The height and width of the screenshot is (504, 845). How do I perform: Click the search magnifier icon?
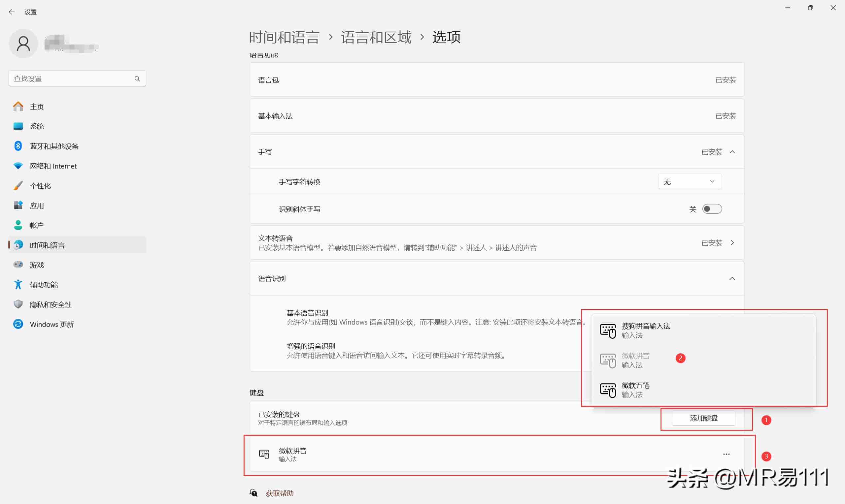(137, 79)
